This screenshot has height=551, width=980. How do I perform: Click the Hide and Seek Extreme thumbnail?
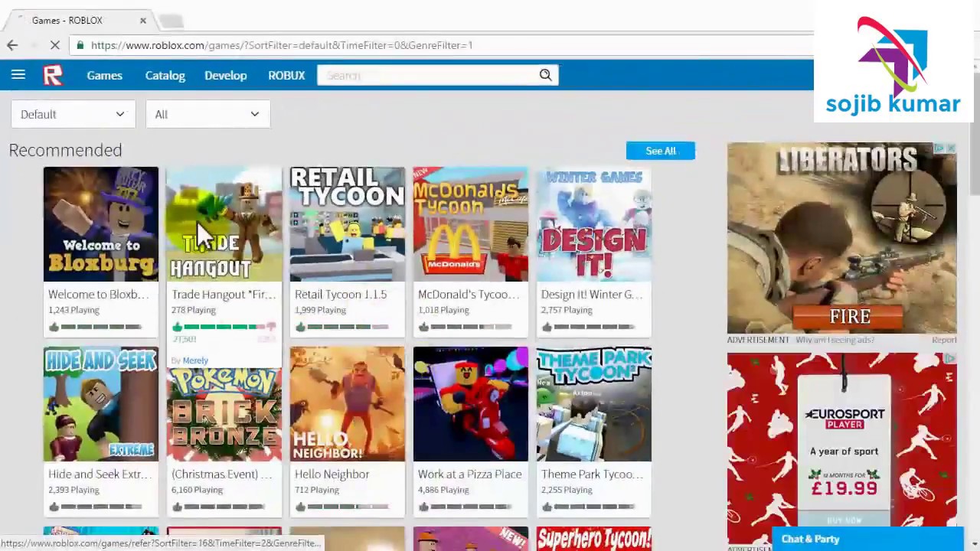[x=101, y=404]
